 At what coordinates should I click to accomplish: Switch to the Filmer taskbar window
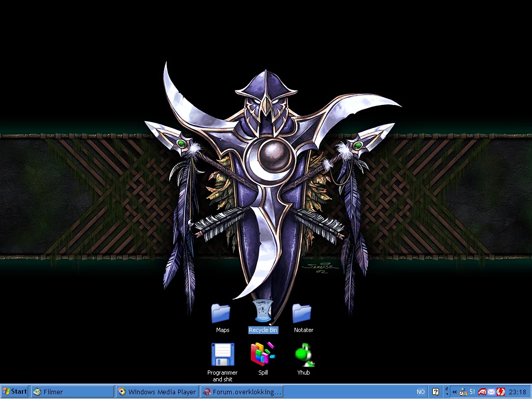coord(73,392)
